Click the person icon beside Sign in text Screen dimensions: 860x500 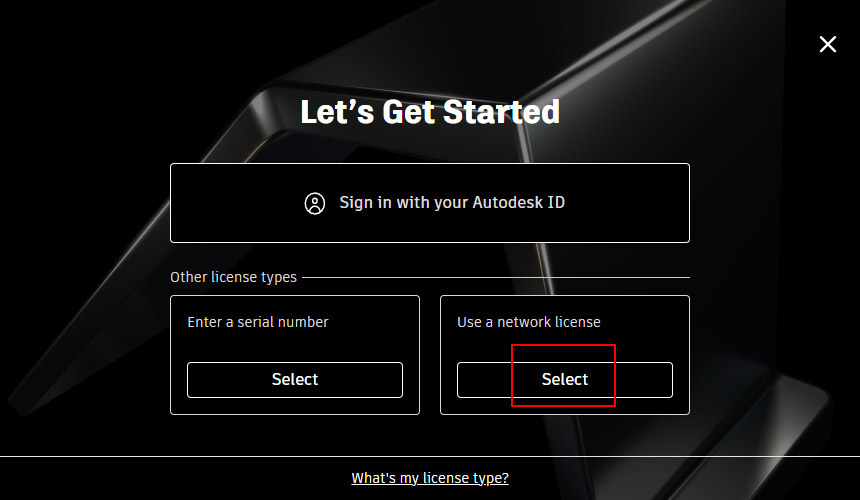(315, 203)
